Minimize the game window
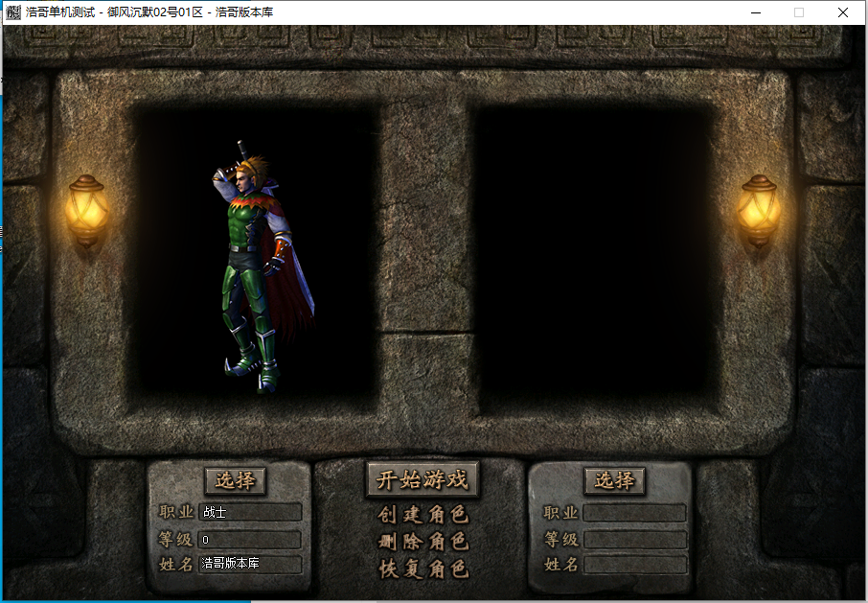The image size is (868, 603). point(756,12)
